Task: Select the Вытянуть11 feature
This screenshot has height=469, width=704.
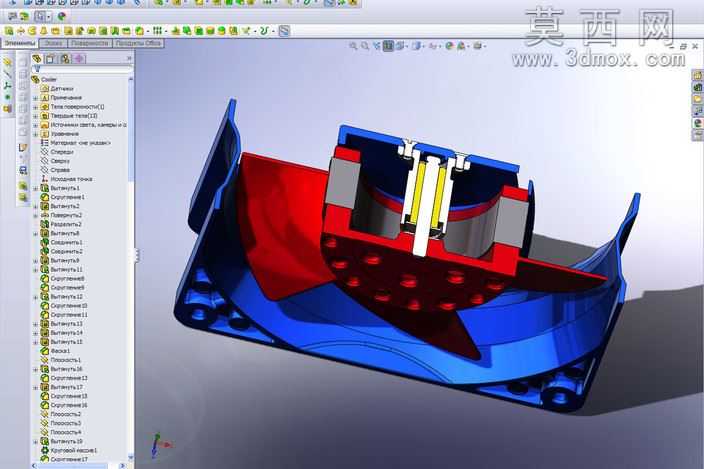Action: (62, 269)
